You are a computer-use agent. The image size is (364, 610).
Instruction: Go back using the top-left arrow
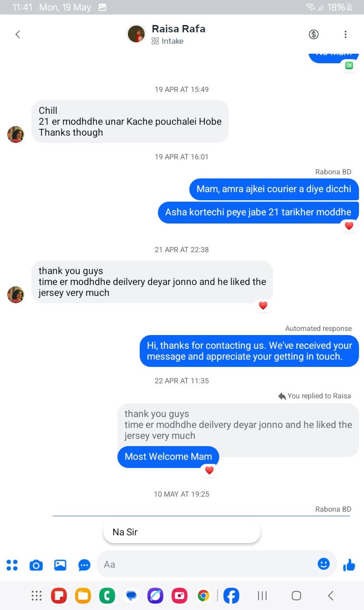point(18,34)
